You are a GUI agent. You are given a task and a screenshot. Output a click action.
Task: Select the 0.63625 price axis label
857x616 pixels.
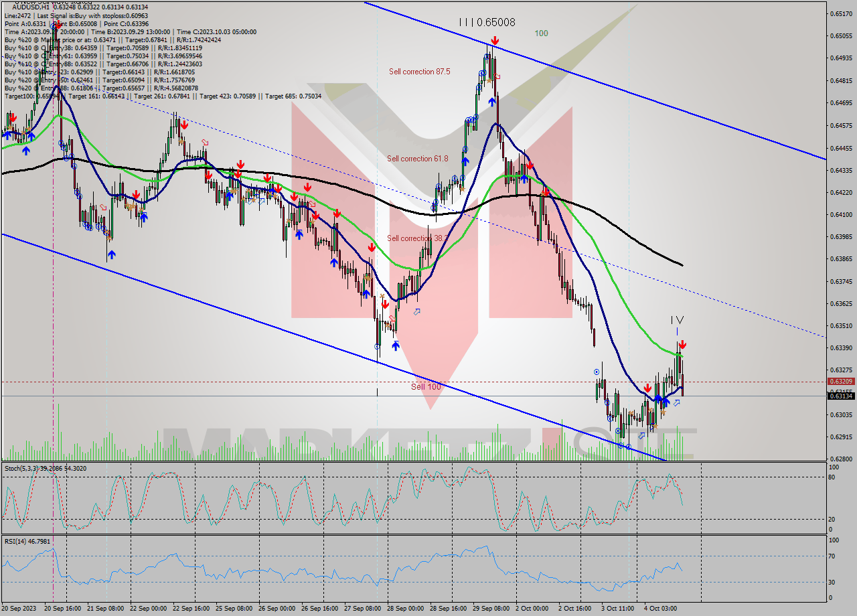click(x=841, y=303)
